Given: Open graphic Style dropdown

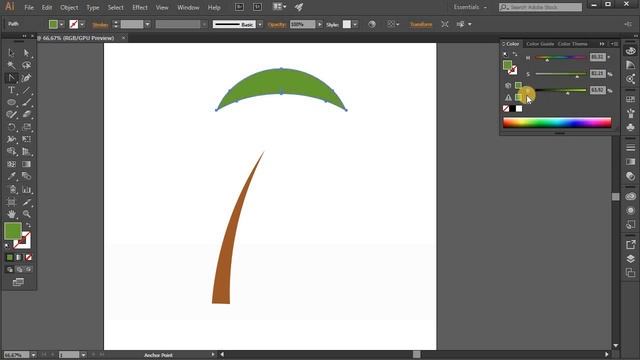Looking at the screenshot, I should click(x=355, y=24).
